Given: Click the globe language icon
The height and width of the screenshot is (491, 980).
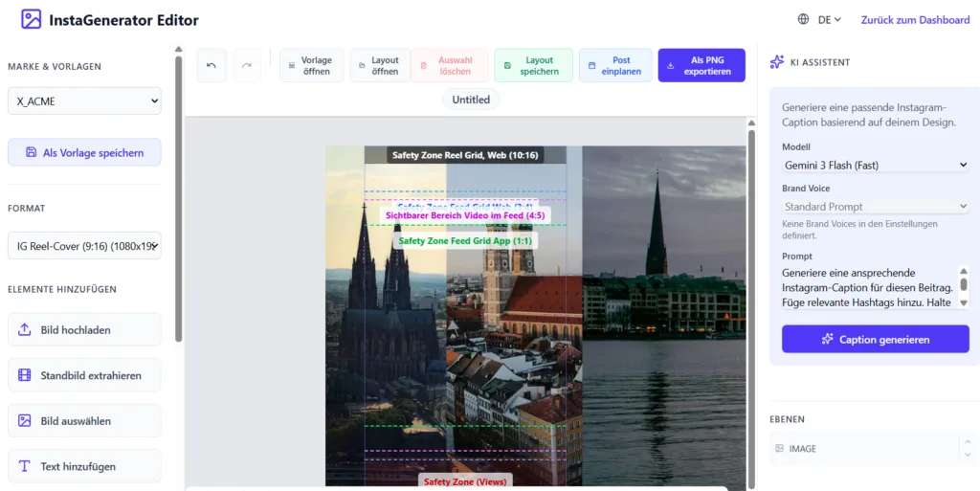Looking at the screenshot, I should pos(803,19).
